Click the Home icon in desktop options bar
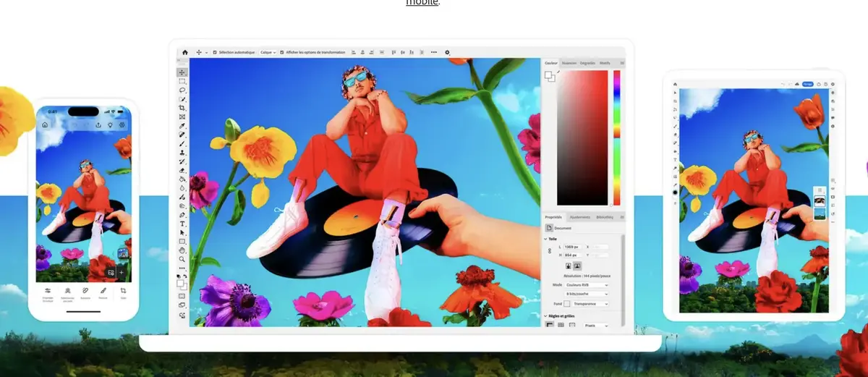The height and width of the screenshot is (377, 868). coord(185,52)
